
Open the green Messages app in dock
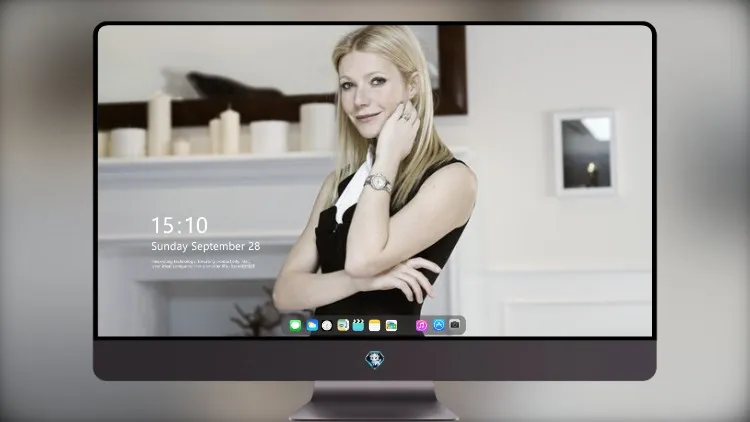point(295,325)
